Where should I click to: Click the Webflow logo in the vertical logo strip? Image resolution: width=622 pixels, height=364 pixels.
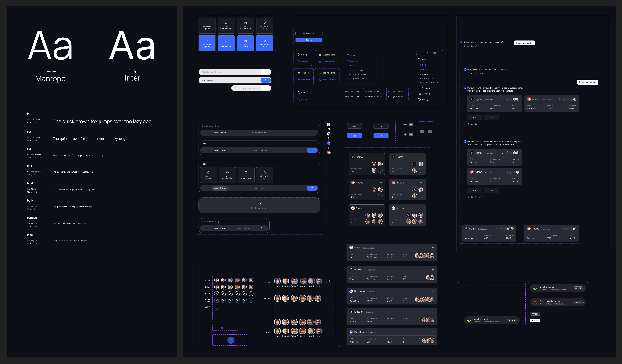pos(328,143)
